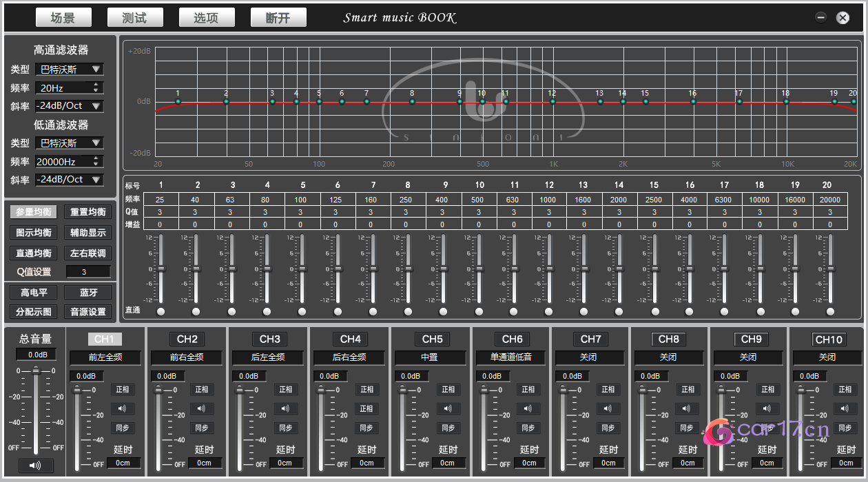Open CH1 前左全频 output selector
The width and height of the screenshot is (868, 482).
click(105, 357)
